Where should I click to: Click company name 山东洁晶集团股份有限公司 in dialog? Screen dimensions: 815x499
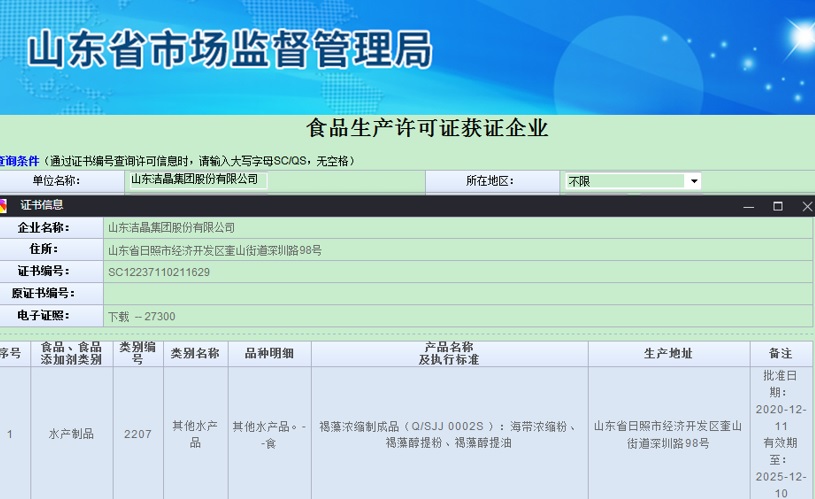pyautogui.click(x=172, y=228)
